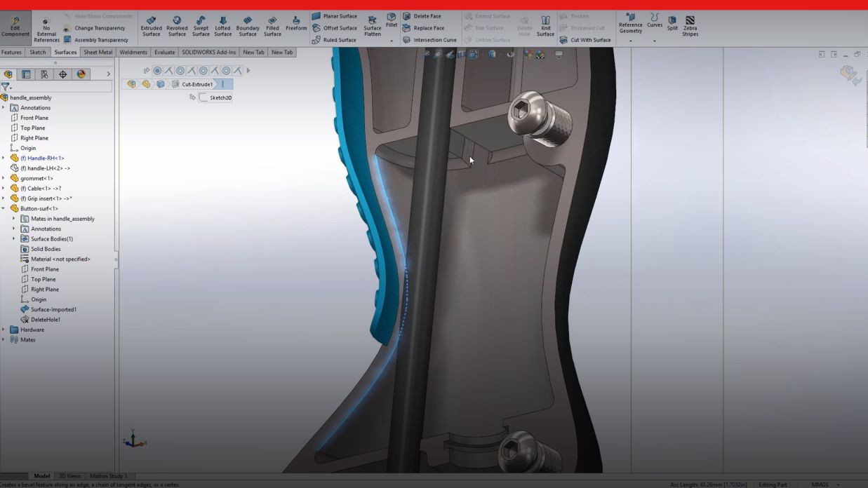This screenshot has width=868, height=488.
Task: Click Cut With Surface
Action: [585, 40]
